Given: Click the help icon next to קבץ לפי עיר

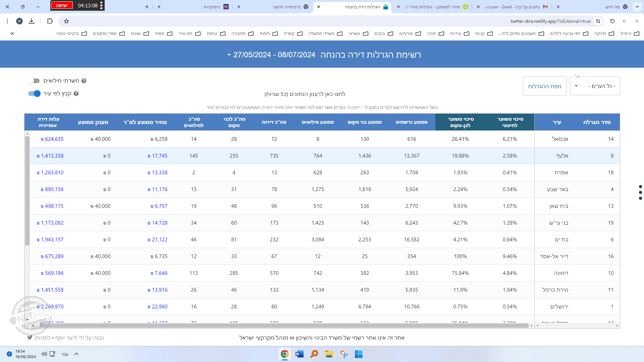Looking at the screenshot, I should pyautogui.click(x=76, y=94).
